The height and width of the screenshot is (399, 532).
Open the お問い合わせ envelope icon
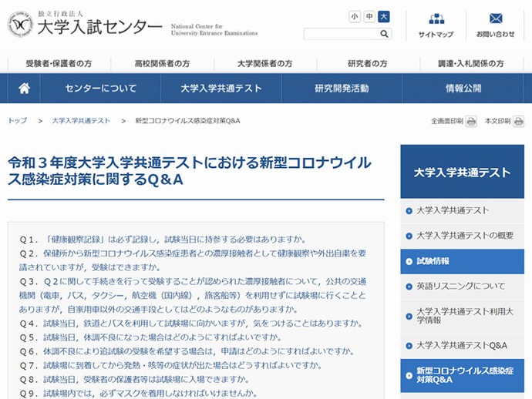click(496, 18)
